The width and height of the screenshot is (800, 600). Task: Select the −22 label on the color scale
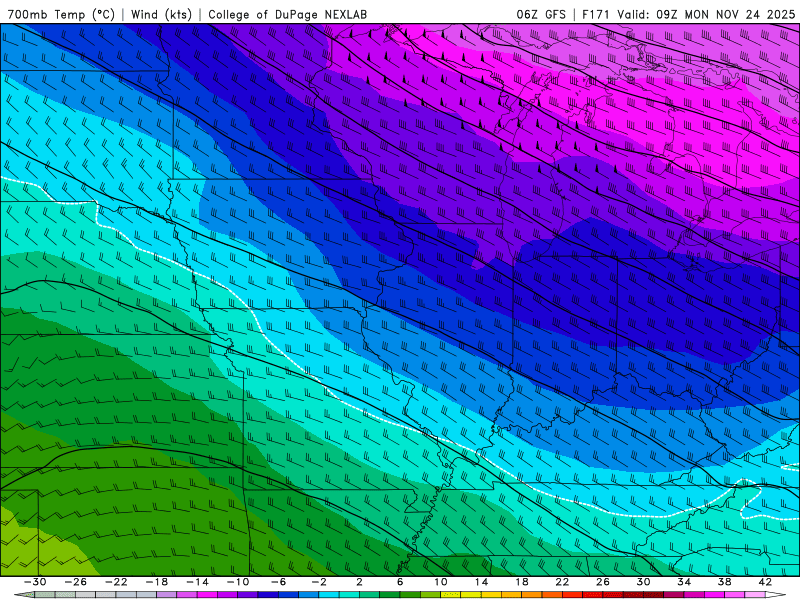116,582
